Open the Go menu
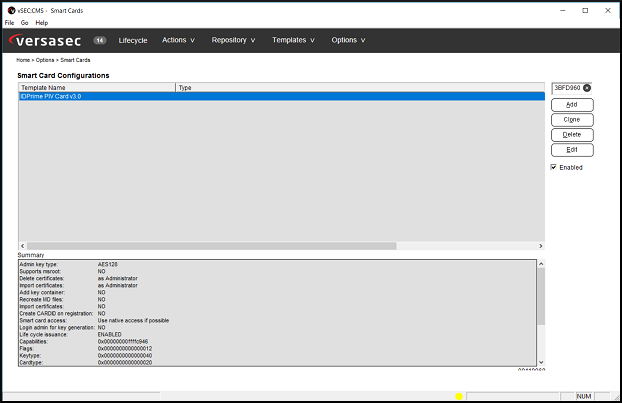This screenshot has width=622, height=403. (x=25, y=23)
